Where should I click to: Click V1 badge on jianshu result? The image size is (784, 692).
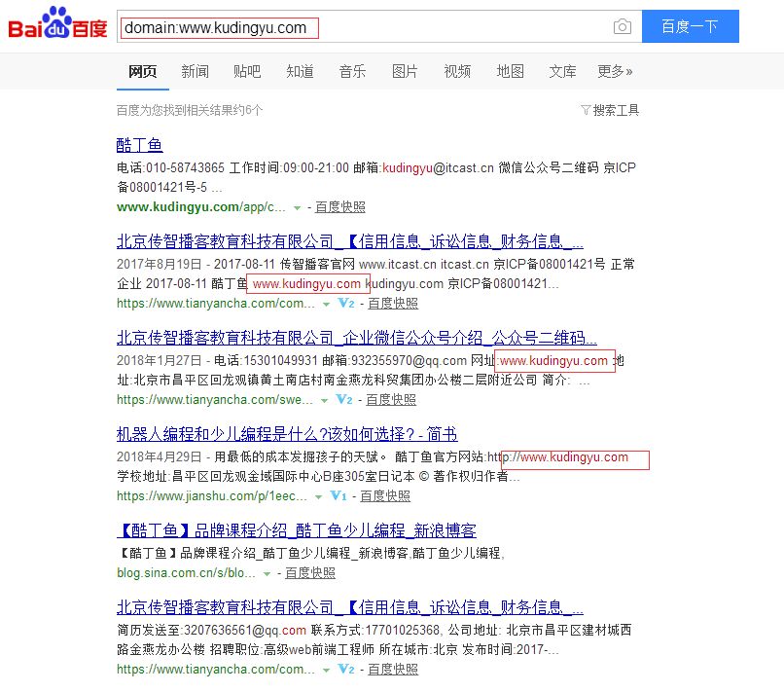pos(338,495)
